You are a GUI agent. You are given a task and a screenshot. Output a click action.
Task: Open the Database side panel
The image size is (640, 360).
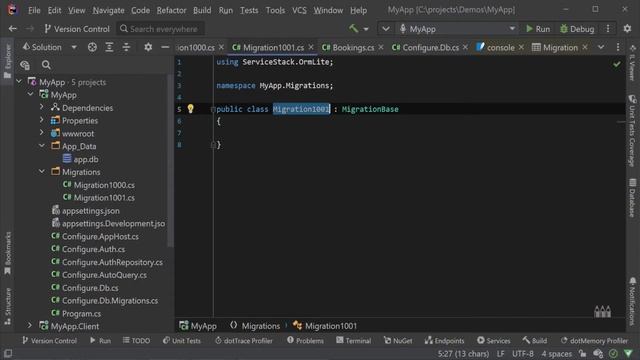(632, 198)
